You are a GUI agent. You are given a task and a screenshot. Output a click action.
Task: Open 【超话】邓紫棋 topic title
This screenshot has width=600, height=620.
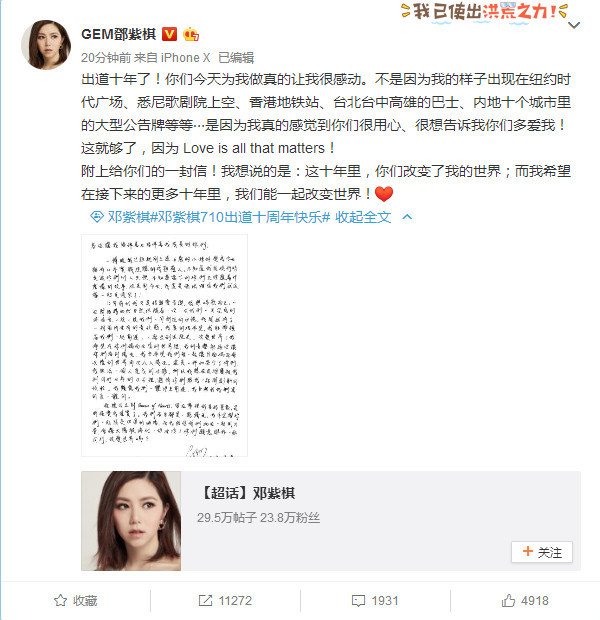point(248,493)
